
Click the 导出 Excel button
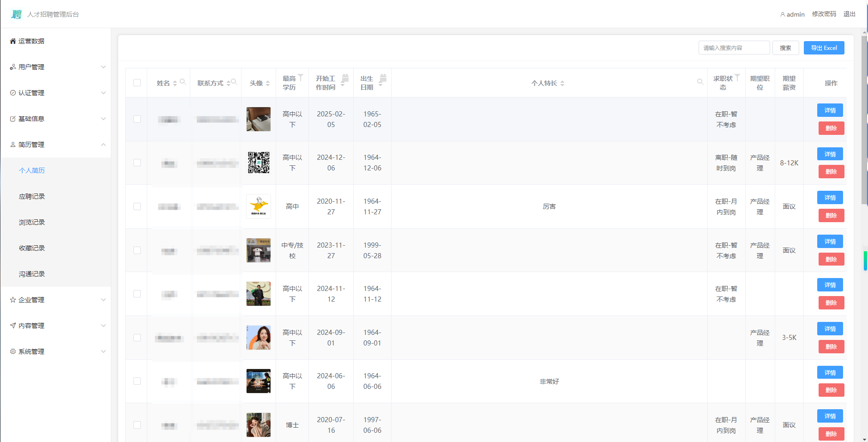[x=824, y=48]
